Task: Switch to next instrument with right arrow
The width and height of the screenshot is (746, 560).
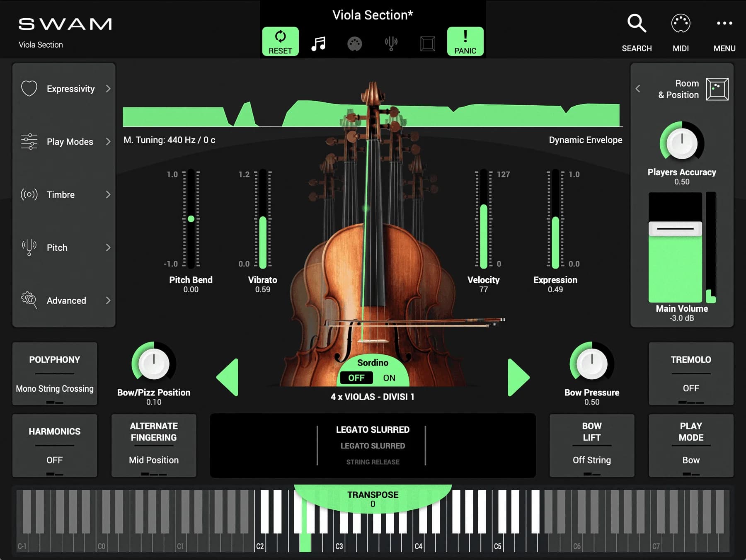Action: [x=518, y=377]
